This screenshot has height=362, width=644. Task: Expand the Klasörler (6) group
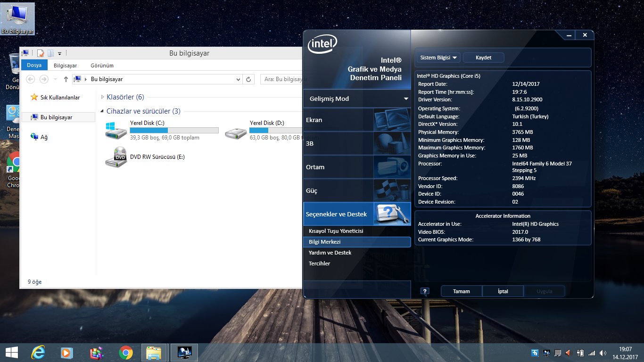pos(103,97)
